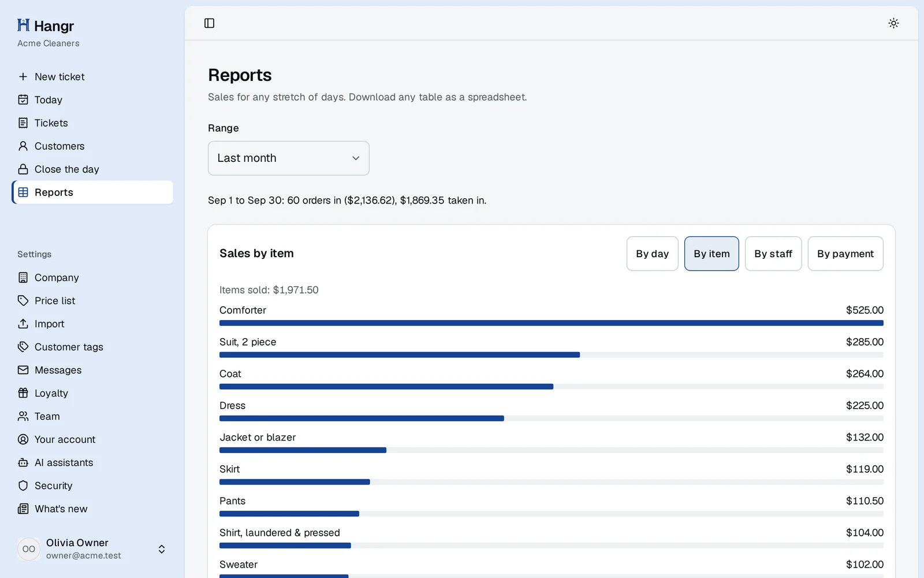Click the Jacket or blazer row label
The width and height of the screenshot is (924, 578).
[x=258, y=438]
